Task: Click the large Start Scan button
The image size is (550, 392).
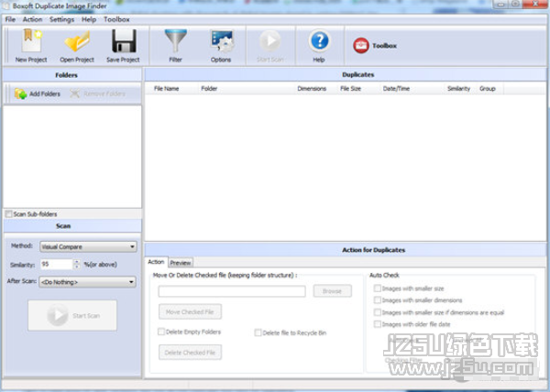Action: pos(72,315)
